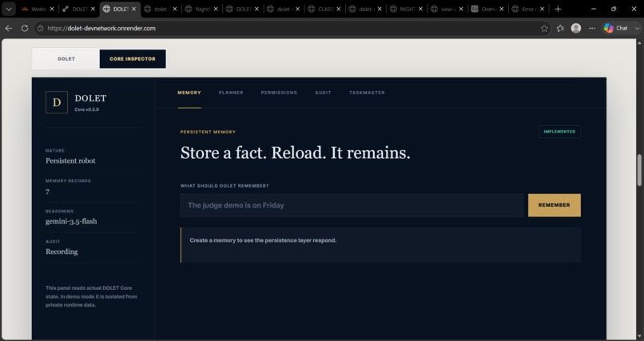Open the TASKMASTER tab

click(367, 93)
